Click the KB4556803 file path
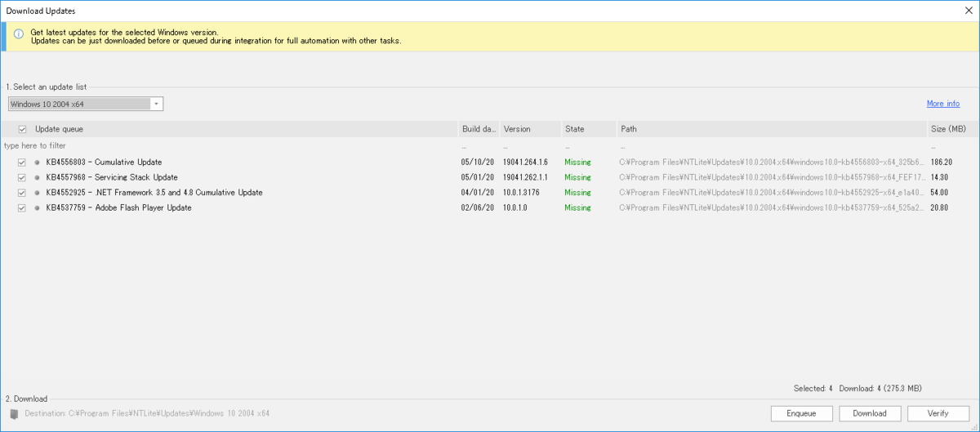Image resolution: width=980 pixels, height=432 pixels. click(771, 163)
